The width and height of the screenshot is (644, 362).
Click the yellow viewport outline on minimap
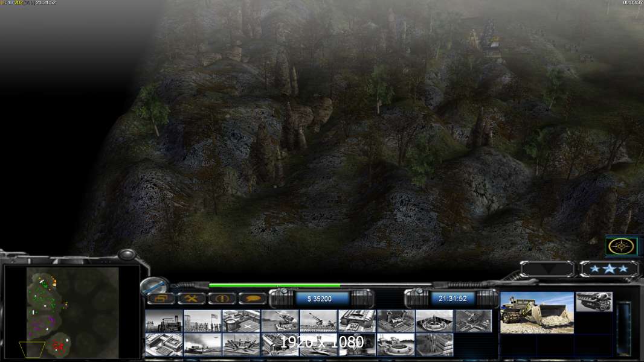(32, 349)
